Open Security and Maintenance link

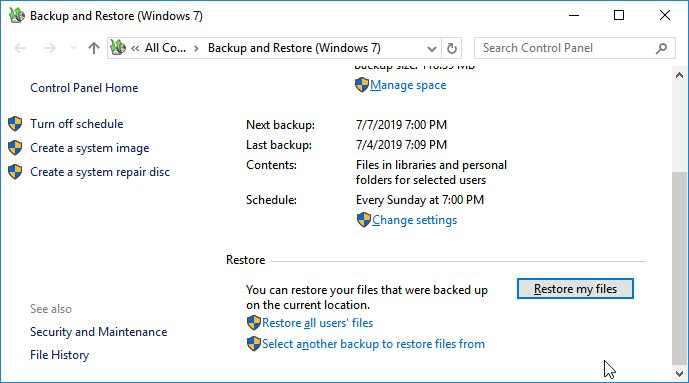pyautogui.click(x=98, y=332)
